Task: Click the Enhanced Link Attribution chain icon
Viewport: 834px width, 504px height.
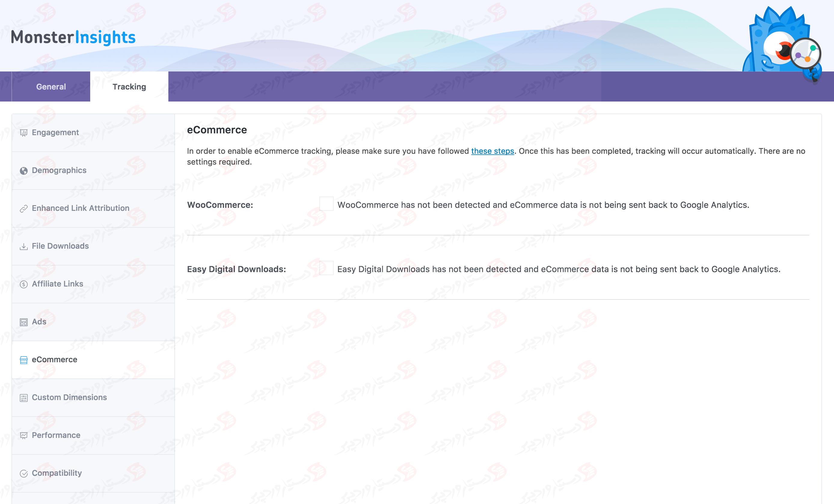Action: point(23,208)
